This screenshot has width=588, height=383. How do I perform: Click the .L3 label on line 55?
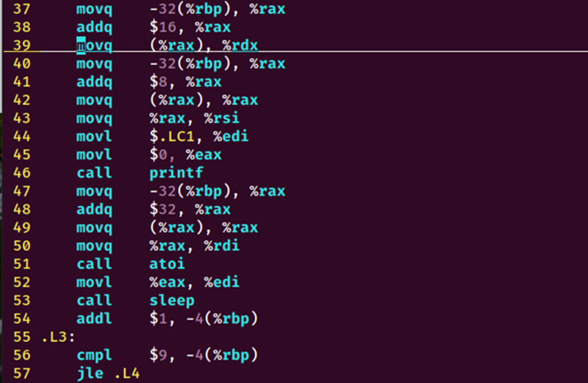point(59,337)
